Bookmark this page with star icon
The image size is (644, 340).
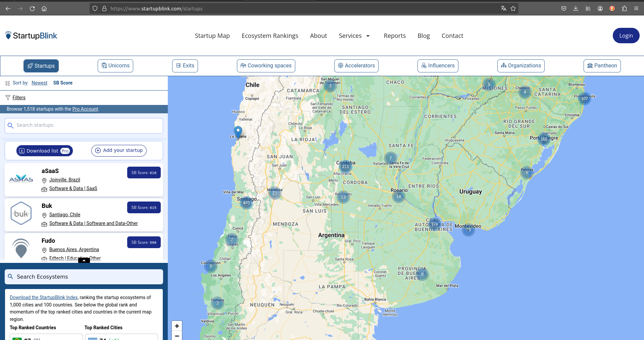(x=513, y=8)
